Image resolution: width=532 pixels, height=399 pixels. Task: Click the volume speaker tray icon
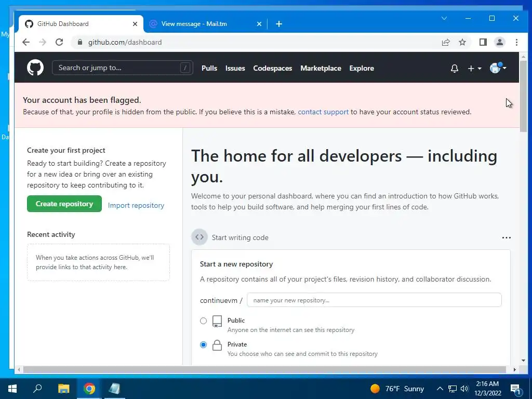coord(464,389)
